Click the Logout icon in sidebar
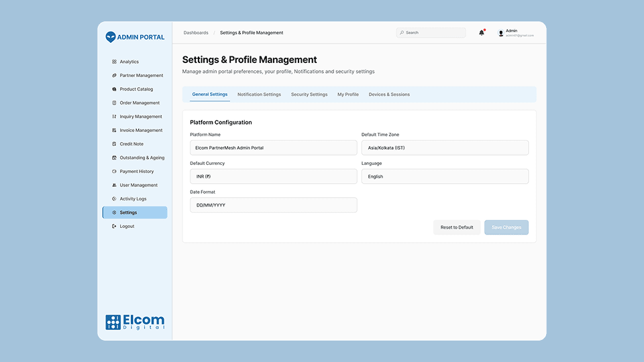This screenshot has width=644, height=362. [114, 227]
